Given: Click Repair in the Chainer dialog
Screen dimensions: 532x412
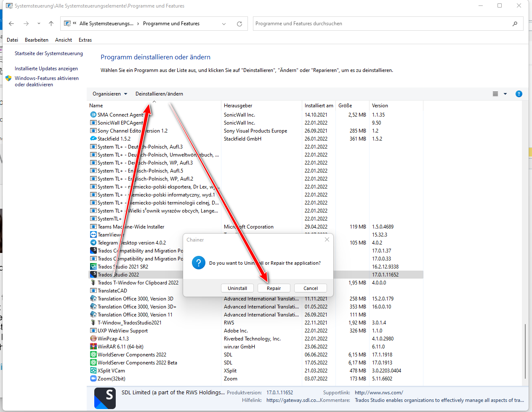Looking at the screenshot, I should 274,288.
